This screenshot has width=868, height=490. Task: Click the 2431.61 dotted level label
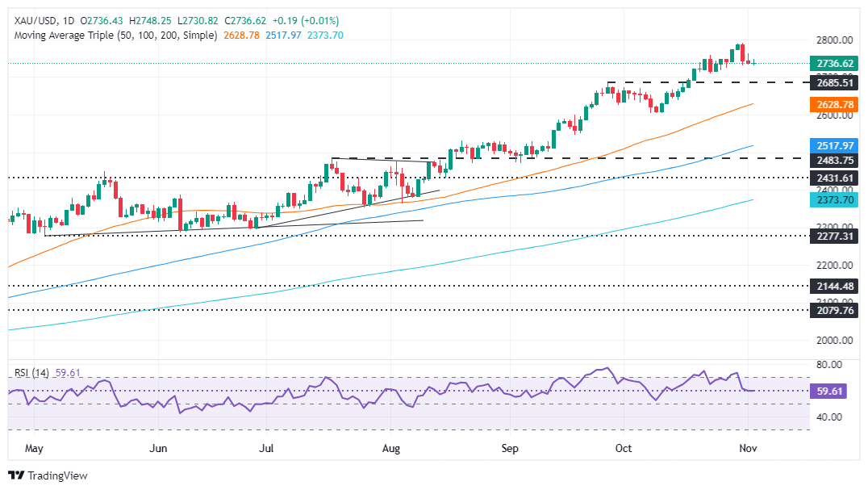click(x=834, y=178)
